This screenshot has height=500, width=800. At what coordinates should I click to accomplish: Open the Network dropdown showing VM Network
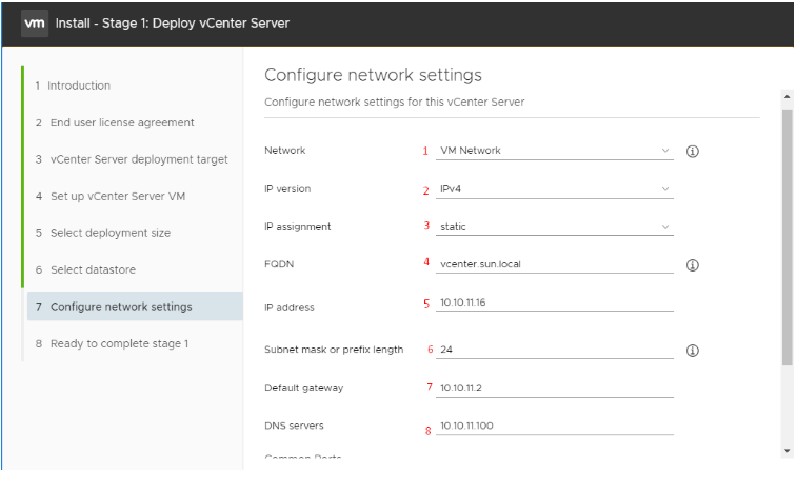click(555, 151)
